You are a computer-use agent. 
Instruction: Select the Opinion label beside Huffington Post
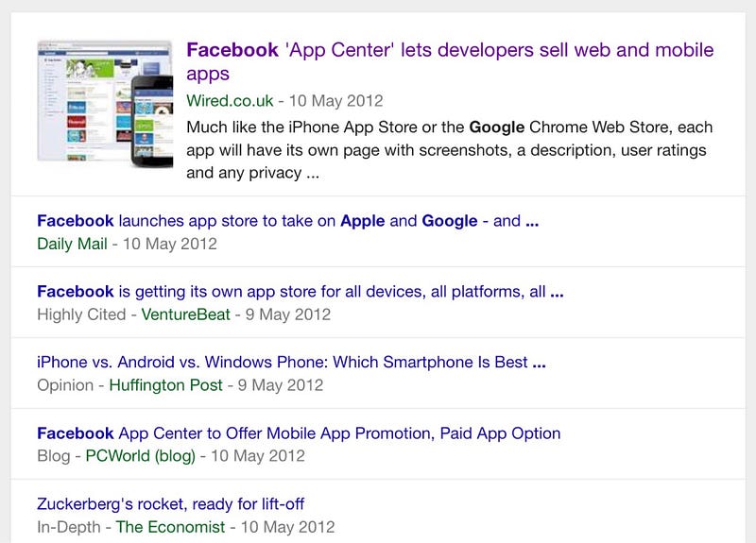pyautogui.click(x=65, y=385)
